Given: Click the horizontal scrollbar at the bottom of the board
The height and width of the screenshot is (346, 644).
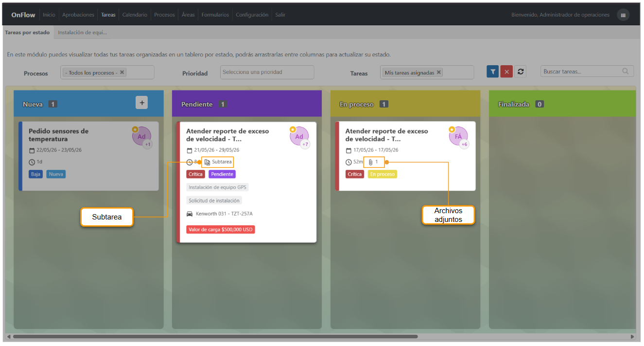Looking at the screenshot, I should pyautogui.click(x=215, y=336).
